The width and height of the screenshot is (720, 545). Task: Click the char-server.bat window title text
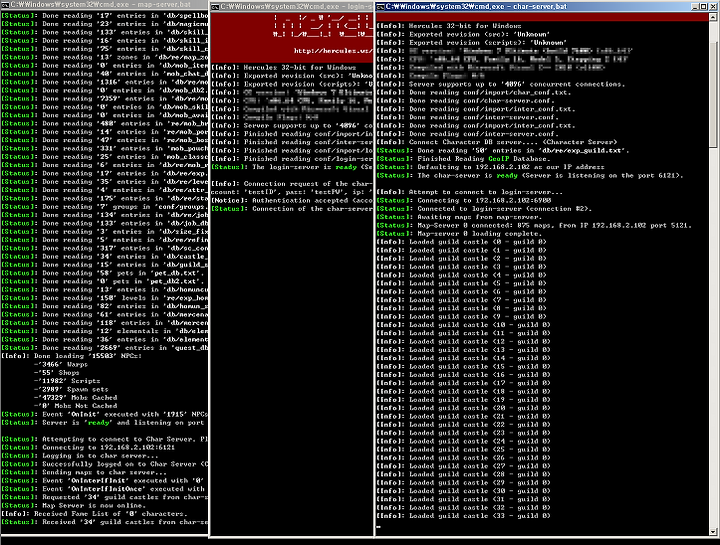476,6
